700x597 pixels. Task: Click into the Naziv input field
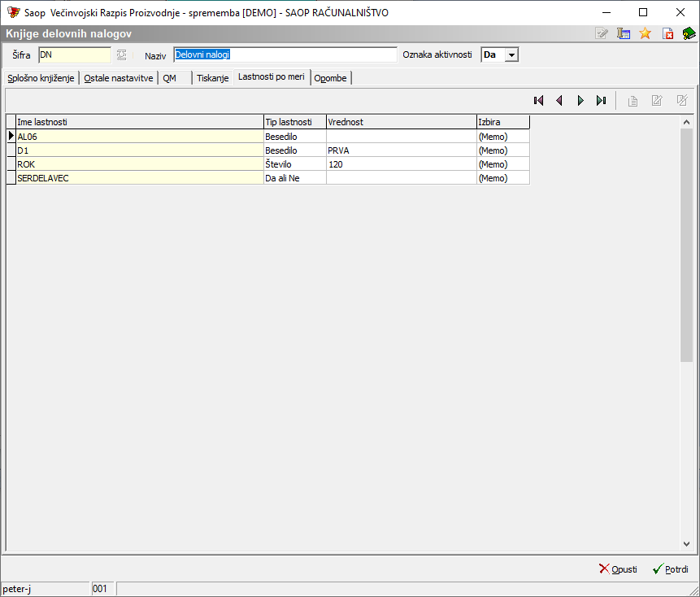click(285, 55)
